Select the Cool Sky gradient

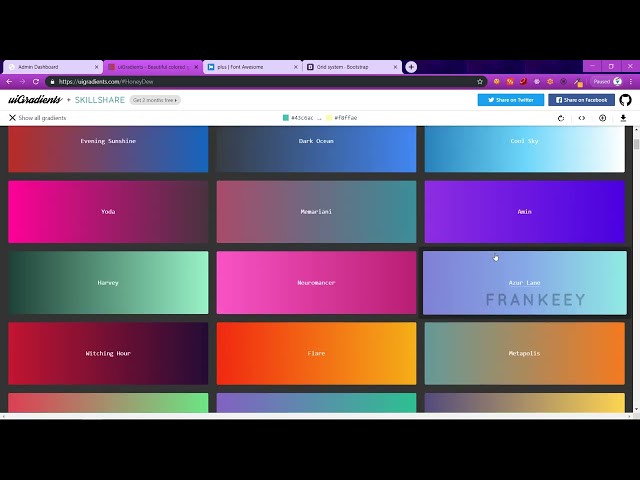(x=524, y=149)
